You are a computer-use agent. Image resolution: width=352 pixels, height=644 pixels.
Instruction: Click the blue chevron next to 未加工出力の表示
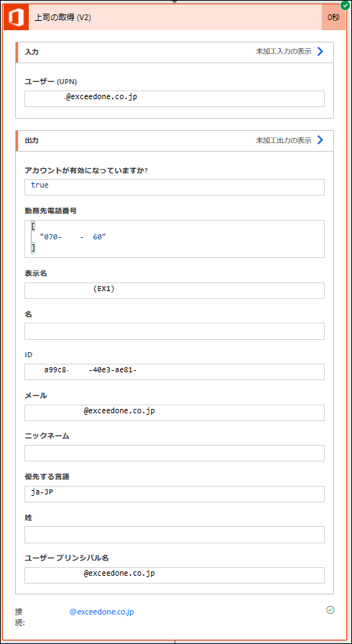[x=320, y=140]
